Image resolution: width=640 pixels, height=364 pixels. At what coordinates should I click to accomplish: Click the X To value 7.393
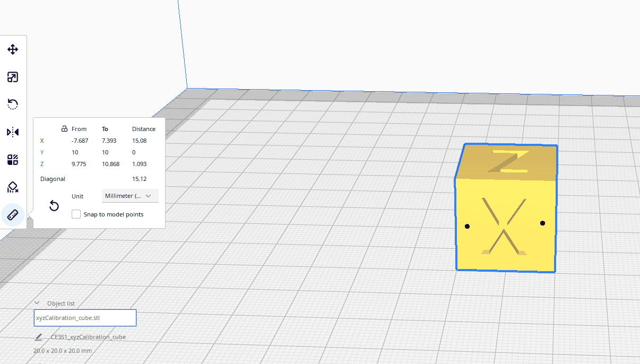pyautogui.click(x=109, y=141)
